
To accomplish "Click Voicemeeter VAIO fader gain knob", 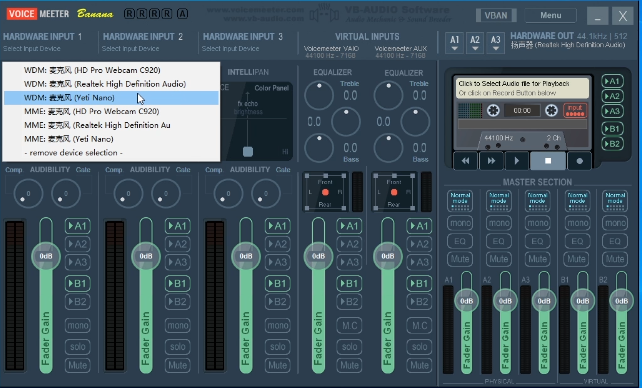I will pyautogui.click(x=318, y=256).
